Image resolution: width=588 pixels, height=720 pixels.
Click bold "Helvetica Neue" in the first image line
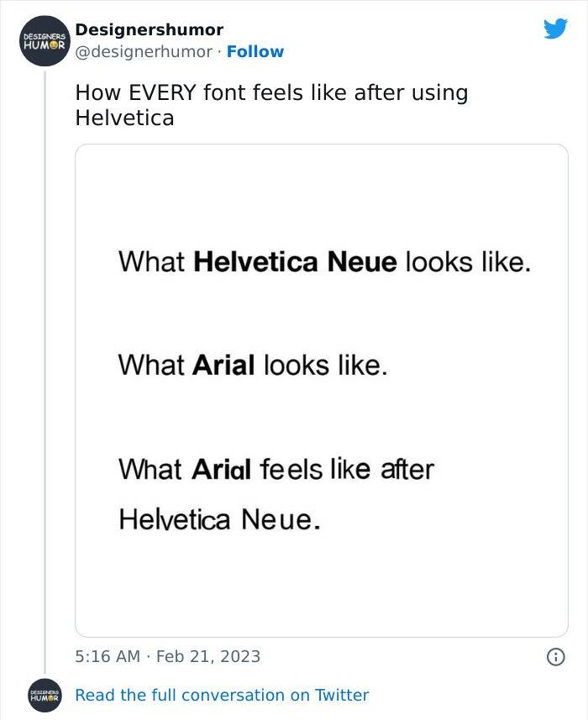(x=295, y=262)
